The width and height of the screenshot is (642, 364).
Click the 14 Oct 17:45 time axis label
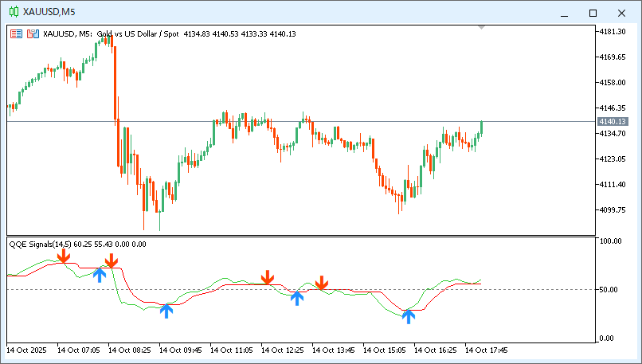[485, 350]
